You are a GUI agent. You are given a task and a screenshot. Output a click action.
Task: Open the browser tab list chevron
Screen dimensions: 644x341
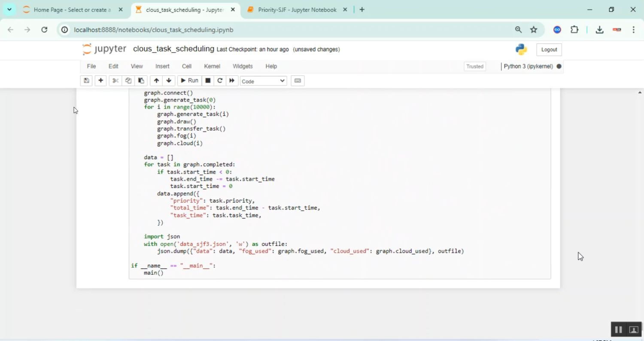pos(9,9)
